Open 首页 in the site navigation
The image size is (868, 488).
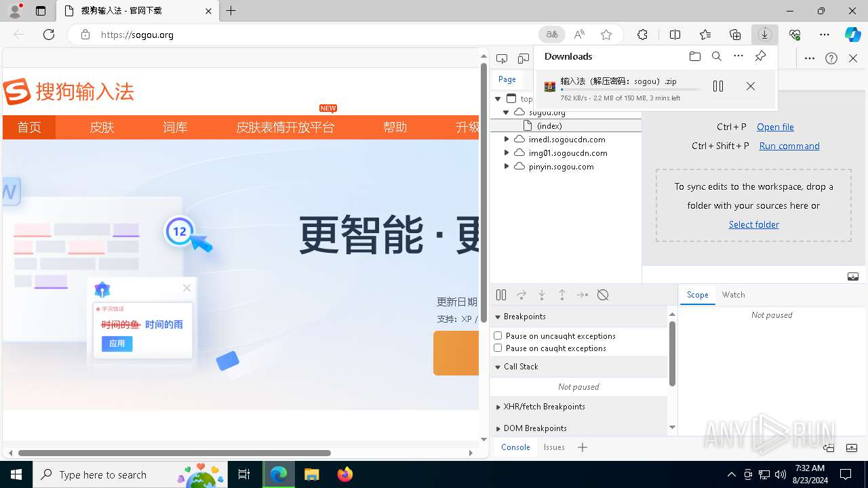[x=29, y=127]
